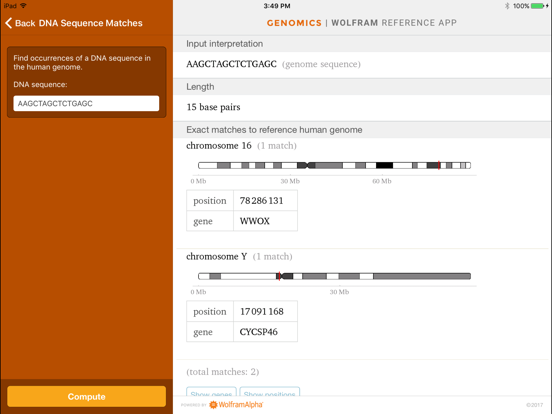Click the Show positions button
The width and height of the screenshot is (552, 414).
[x=269, y=393]
